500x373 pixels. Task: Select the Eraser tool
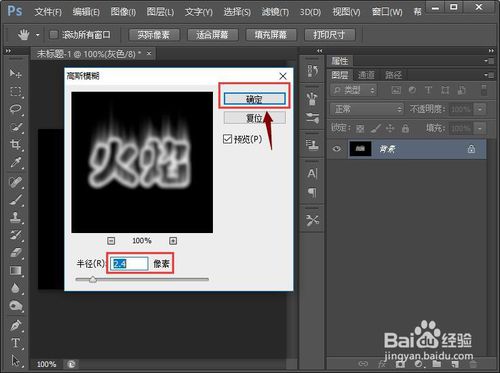coord(15,253)
